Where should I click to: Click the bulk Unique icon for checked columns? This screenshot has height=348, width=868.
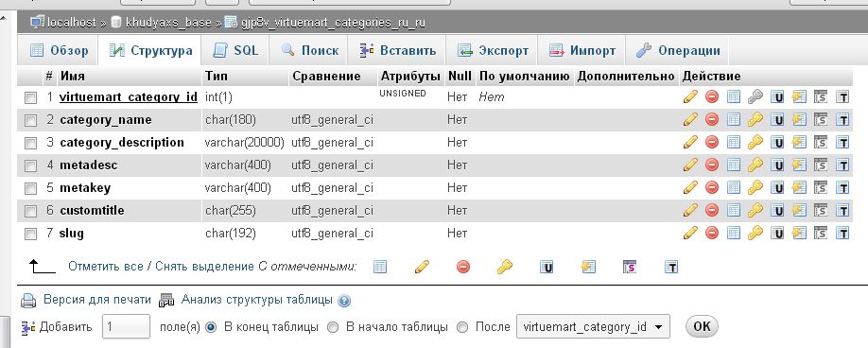[547, 268]
